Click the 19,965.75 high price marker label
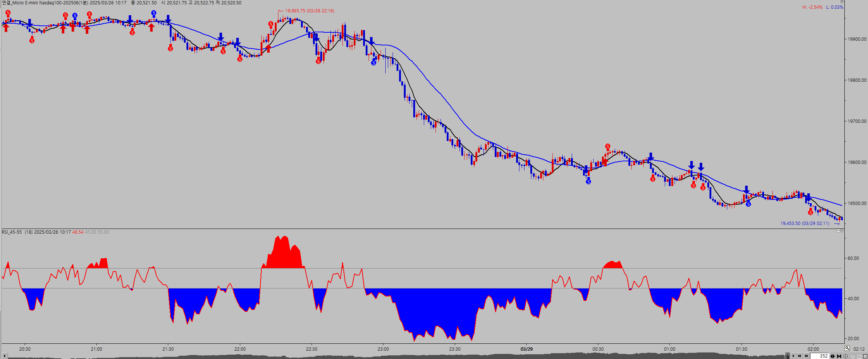Image resolution: width=868 pixels, height=359 pixels. pos(309,11)
